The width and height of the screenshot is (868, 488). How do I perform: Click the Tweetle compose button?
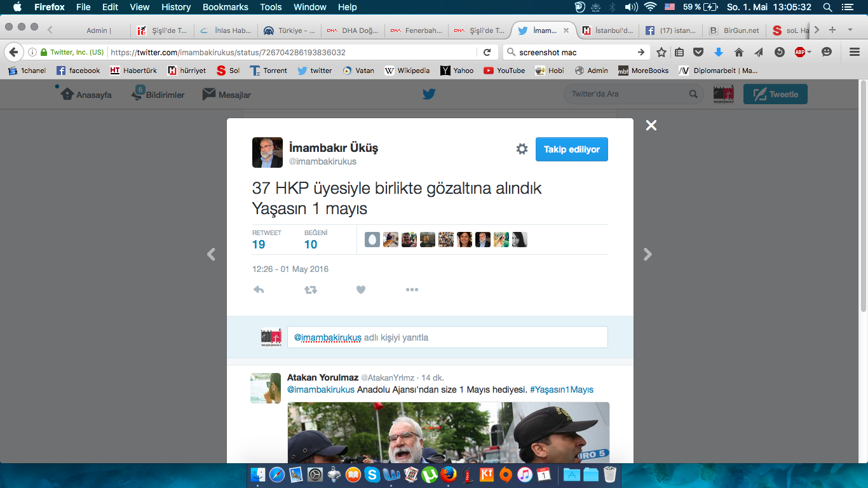tap(775, 94)
